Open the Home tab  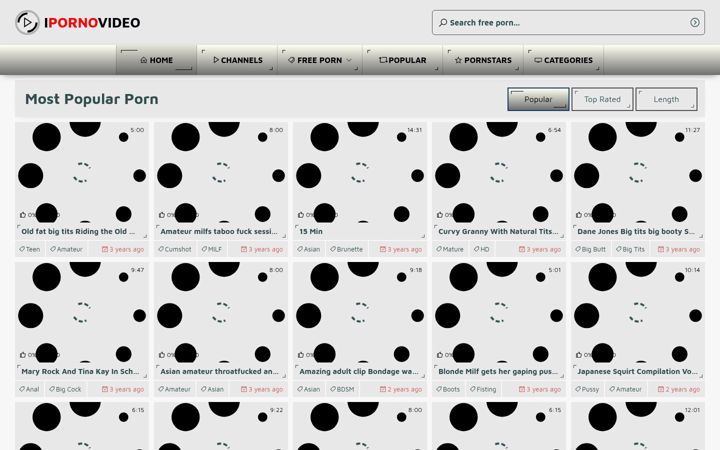pyautogui.click(x=156, y=60)
